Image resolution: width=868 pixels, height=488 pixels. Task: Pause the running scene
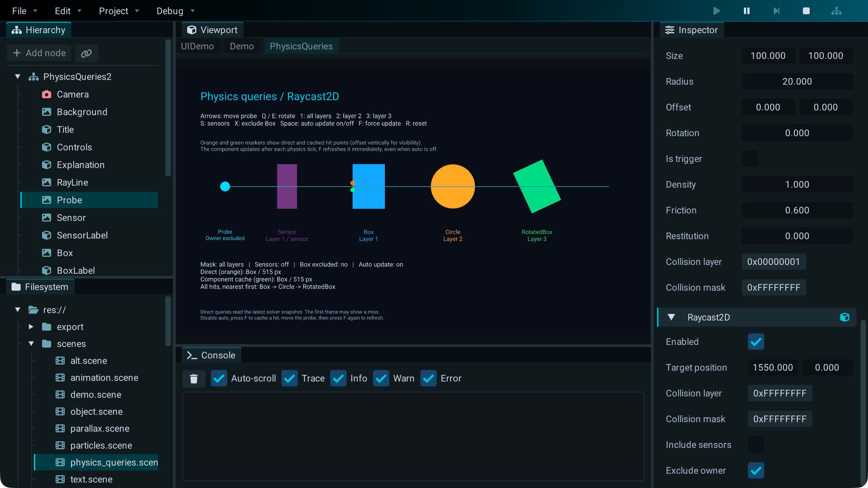pos(747,11)
